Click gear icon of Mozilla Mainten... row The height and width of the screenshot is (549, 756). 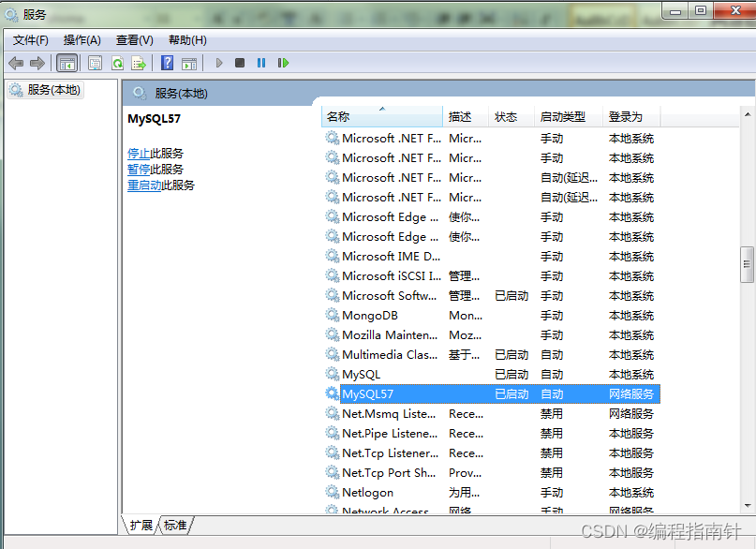point(332,334)
